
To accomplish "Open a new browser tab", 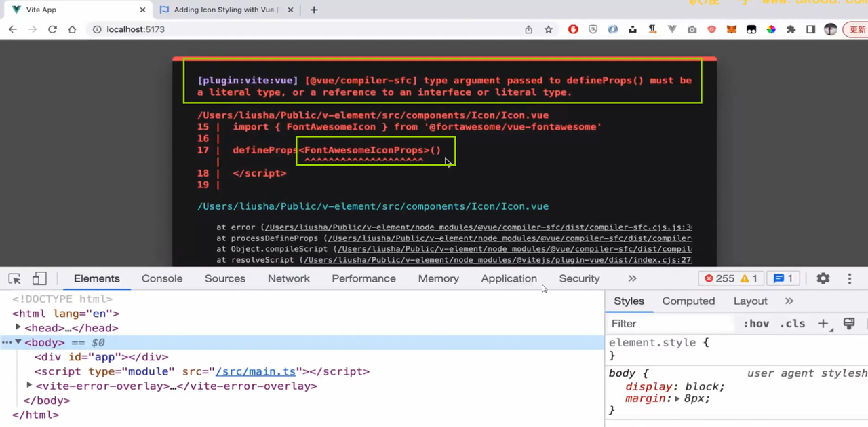I will [x=313, y=10].
